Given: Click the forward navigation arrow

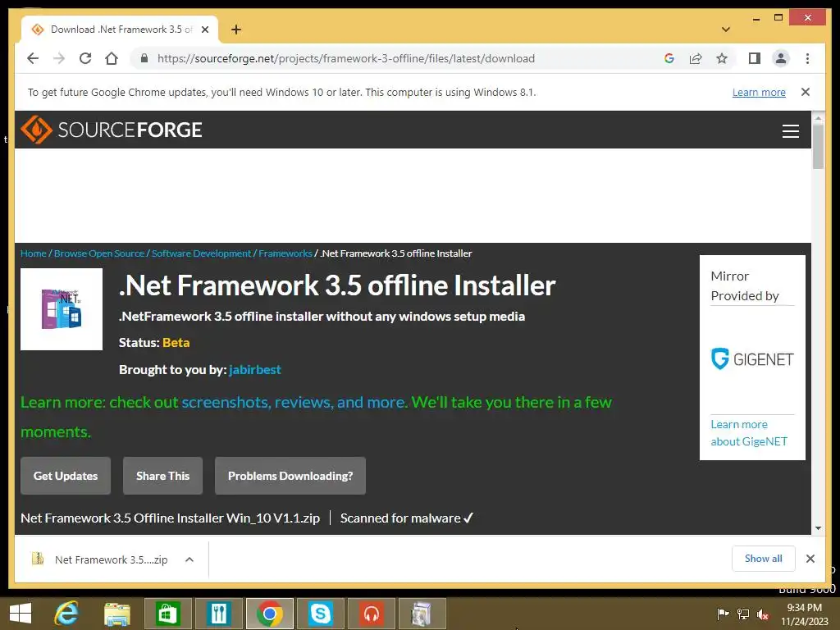Looking at the screenshot, I should tap(59, 58).
